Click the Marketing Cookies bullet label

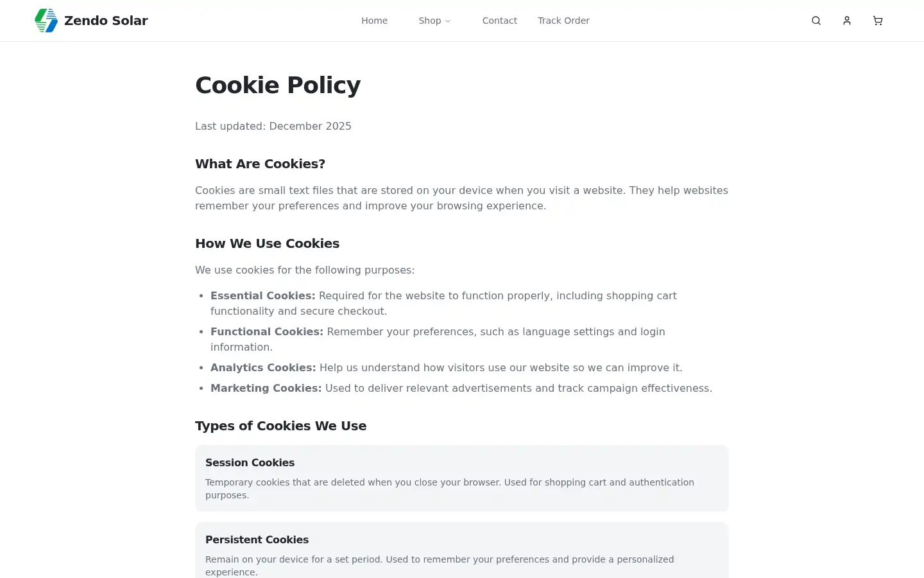pos(266,388)
